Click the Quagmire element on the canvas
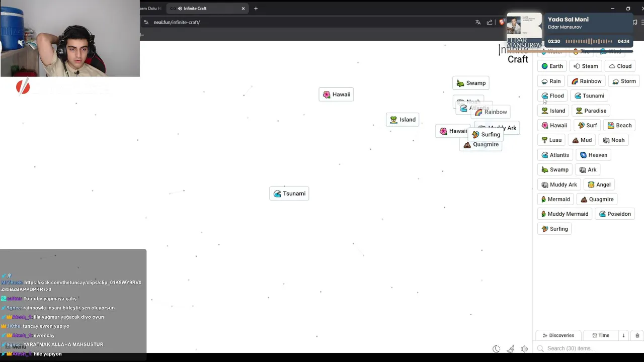The width and height of the screenshot is (644, 362). (x=481, y=144)
